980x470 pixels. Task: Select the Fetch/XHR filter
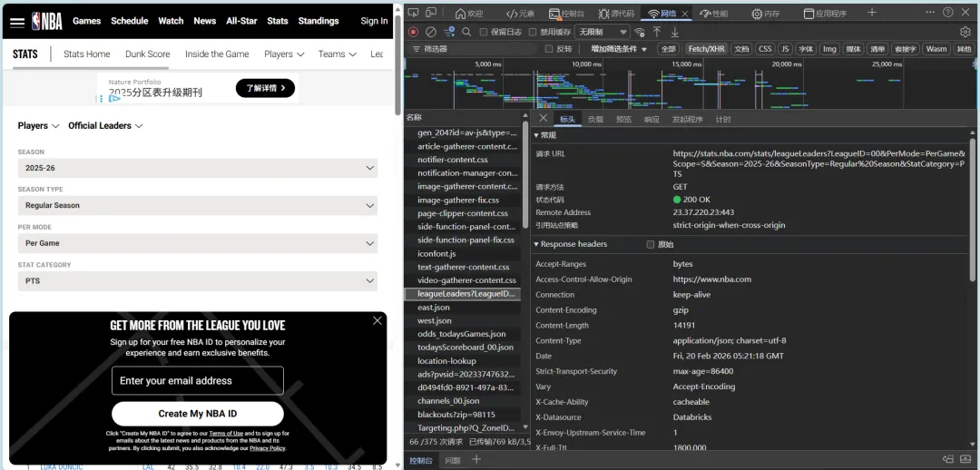pyautogui.click(x=707, y=49)
